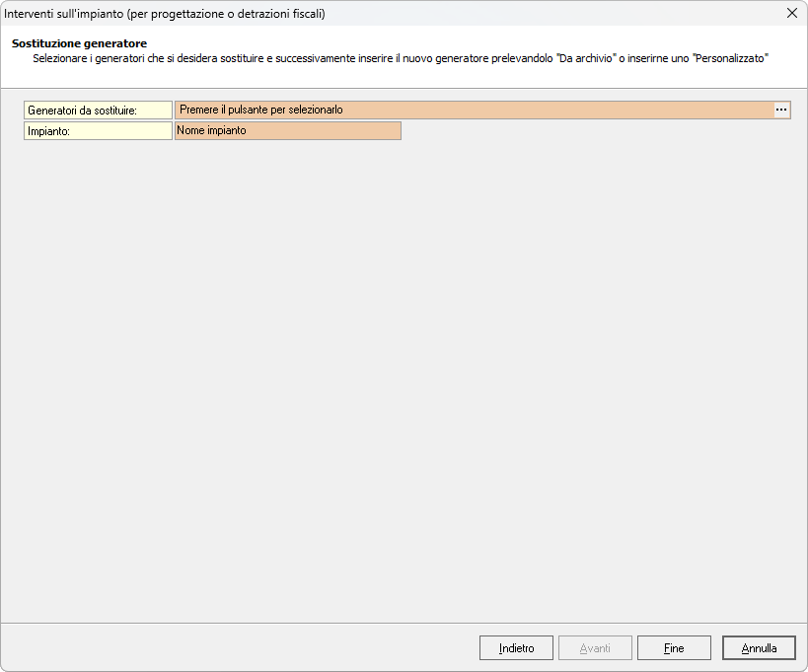
Task: Click the ellipsis button to select generators
Action: pyautogui.click(x=781, y=111)
